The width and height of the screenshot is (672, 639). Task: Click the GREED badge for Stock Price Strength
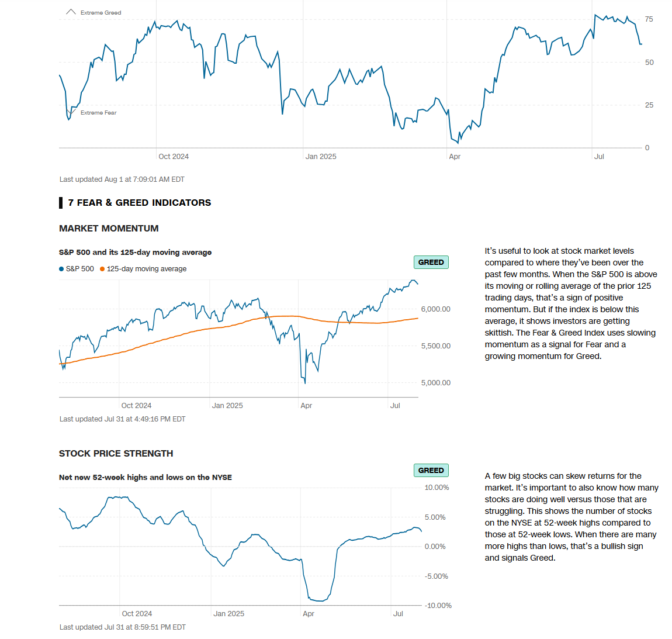click(431, 471)
